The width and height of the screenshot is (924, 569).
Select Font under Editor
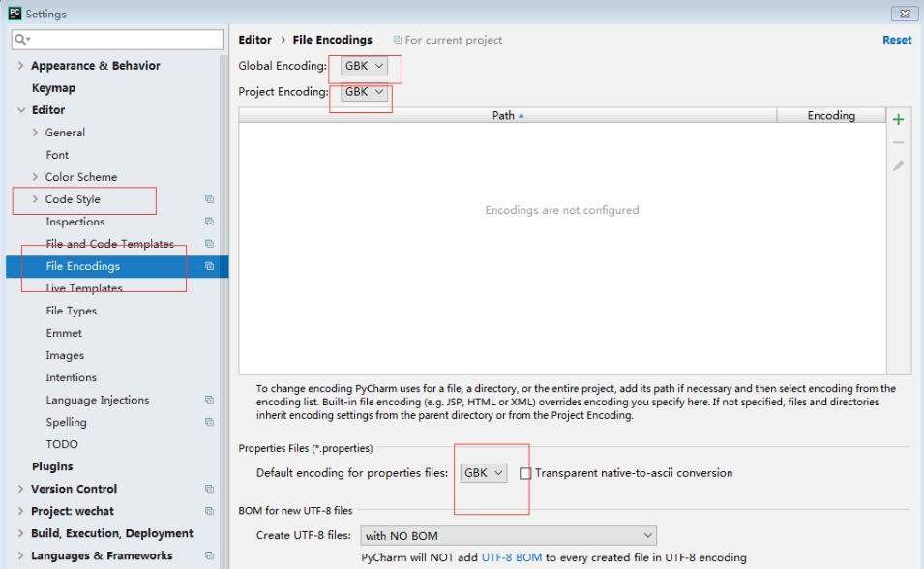57,155
